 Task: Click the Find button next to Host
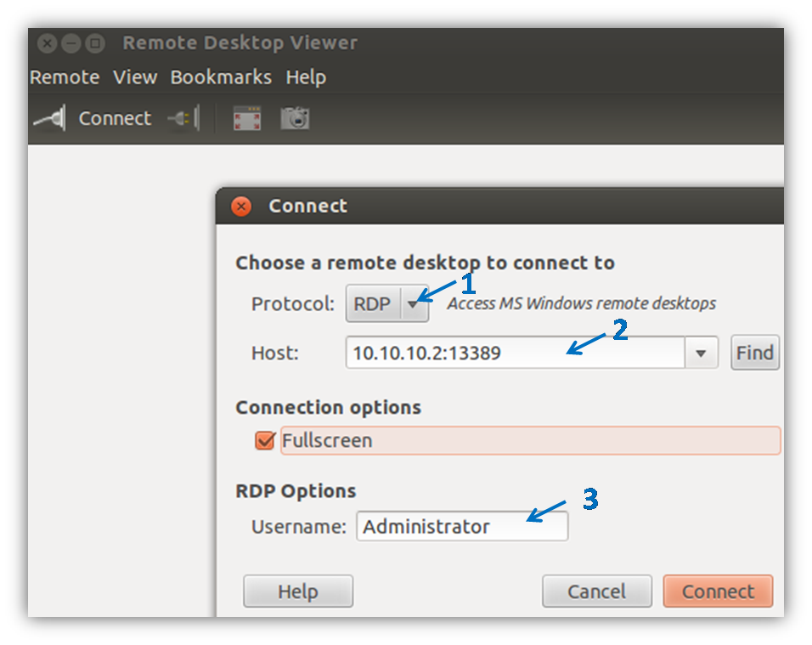[755, 353]
